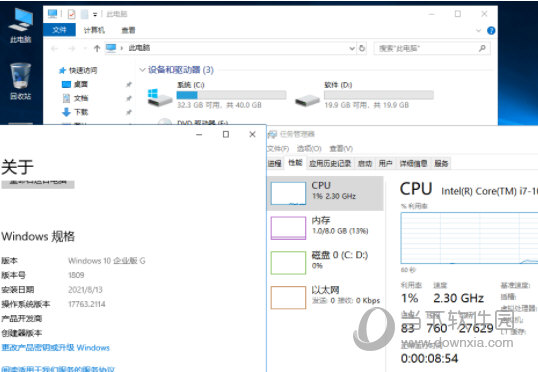Select 快速访问 in the navigation pane
Image resolution: width=538 pixels, height=372 pixels.
click(78, 70)
